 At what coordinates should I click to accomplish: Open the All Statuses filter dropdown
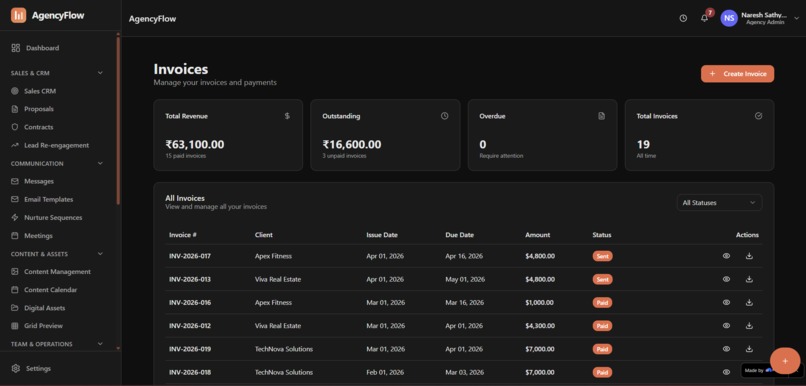(719, 203)
